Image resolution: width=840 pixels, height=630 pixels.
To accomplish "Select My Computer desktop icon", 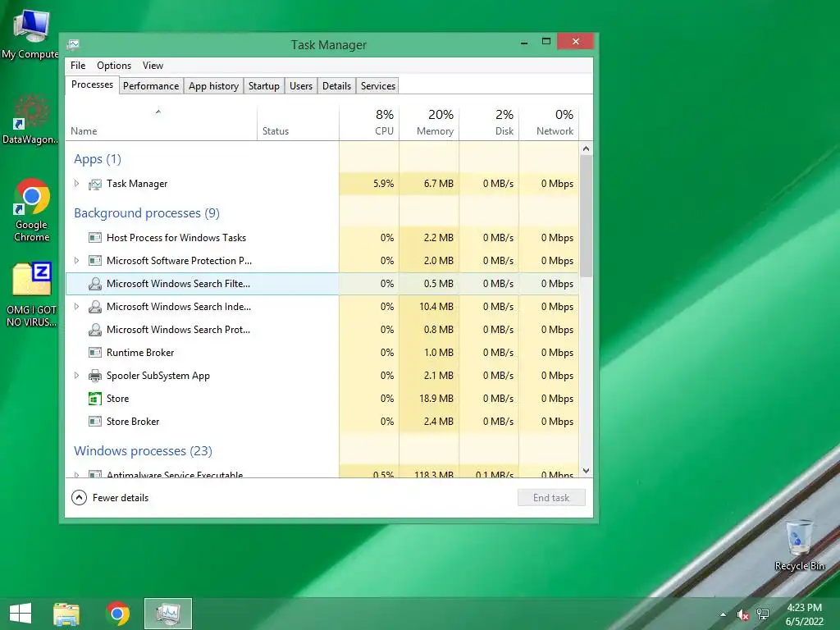I will 30,33.
